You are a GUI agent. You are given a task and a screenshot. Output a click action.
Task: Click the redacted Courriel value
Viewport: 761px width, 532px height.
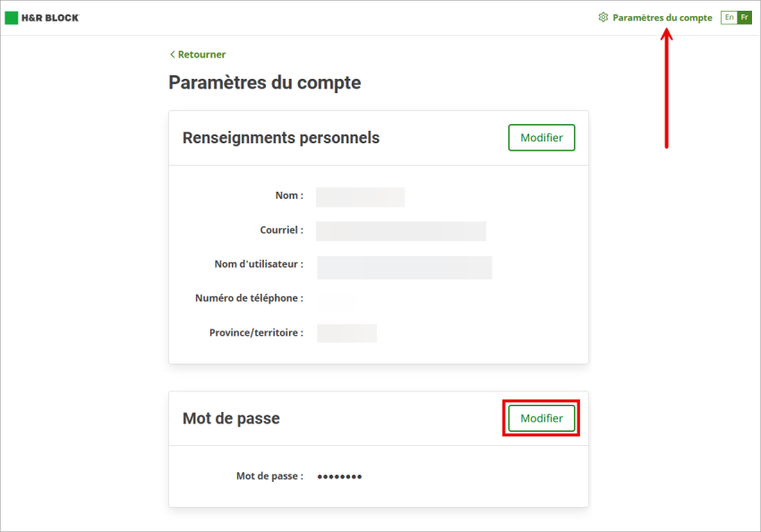[400, 231]
